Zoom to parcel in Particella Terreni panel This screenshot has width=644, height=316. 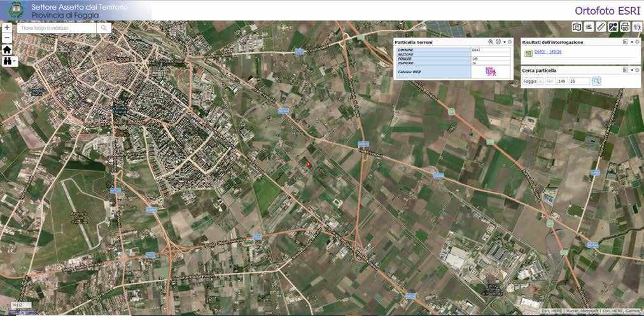click(x=490, y=41)
